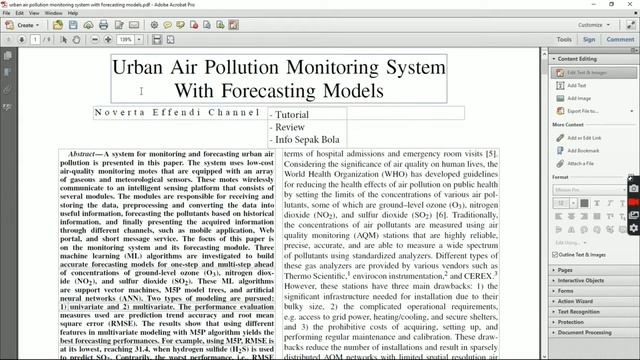The height and width of the screenshot is (360, 640).
Task: Click the gear settings icon in toolbar
Action: point(154,25)
